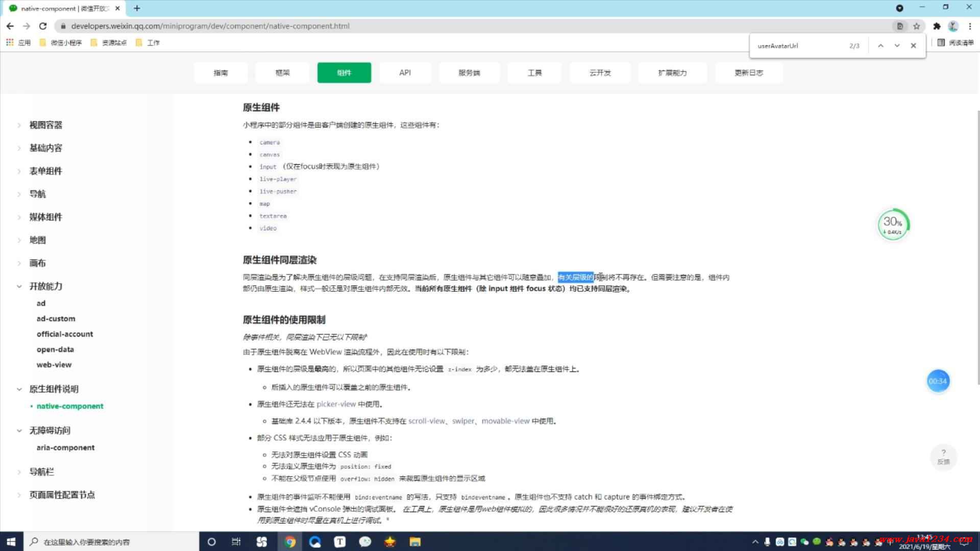Click the page vertical scrollbar

pyautogui.click(x=977, y=247)
